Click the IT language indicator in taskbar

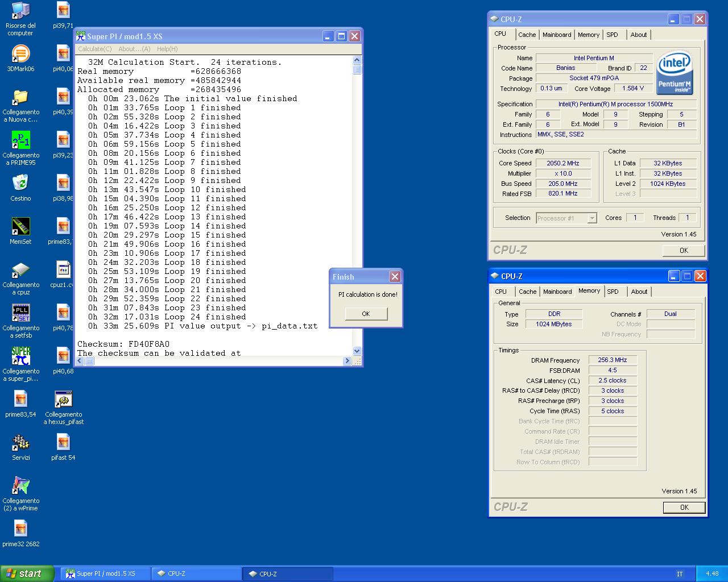pos(680,574)
